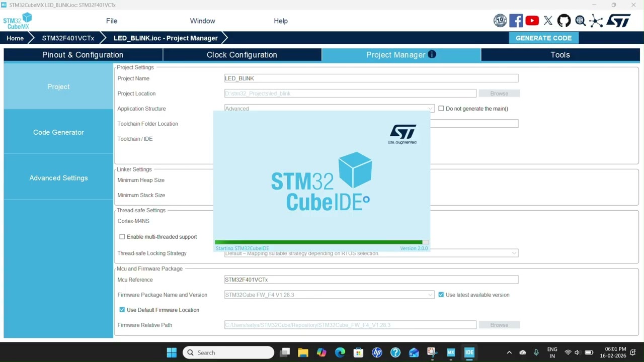Screen dimensions: 644x362
Task: Click STM32CubeIDE splash loading progress bar
Action: point(321,242)
